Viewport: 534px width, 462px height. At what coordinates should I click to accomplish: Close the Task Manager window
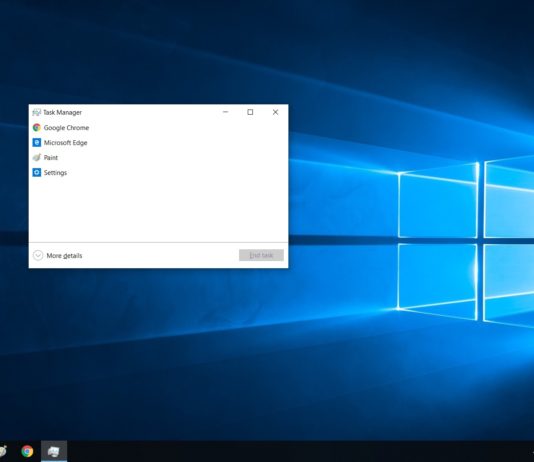point(276,112)
